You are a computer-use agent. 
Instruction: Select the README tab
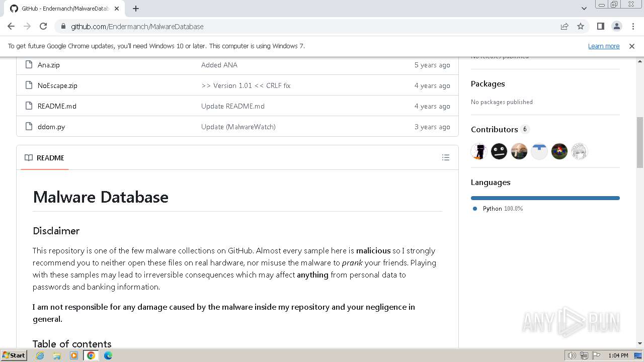point(45,158)
